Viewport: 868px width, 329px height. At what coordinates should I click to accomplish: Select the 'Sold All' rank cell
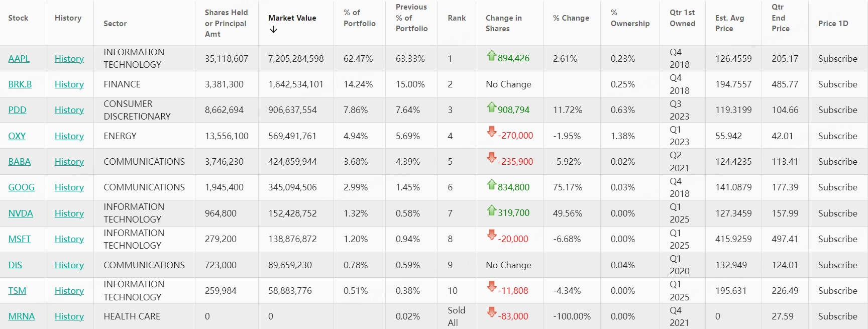(457, 316)
